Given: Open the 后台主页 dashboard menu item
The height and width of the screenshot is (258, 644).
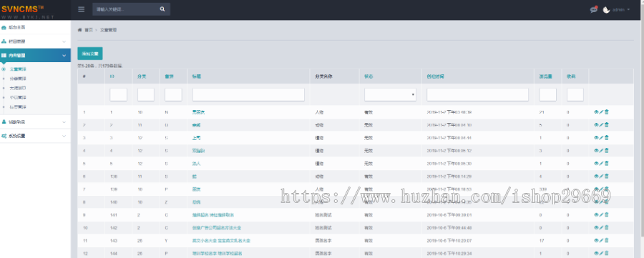Looking at the screenshot, I should pyautogui.click(x=35, y=27).
